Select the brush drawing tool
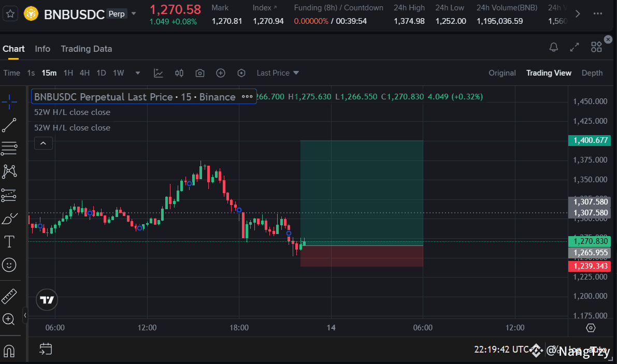The height and width of the screenshot is (364, 617). click(9, 219)
